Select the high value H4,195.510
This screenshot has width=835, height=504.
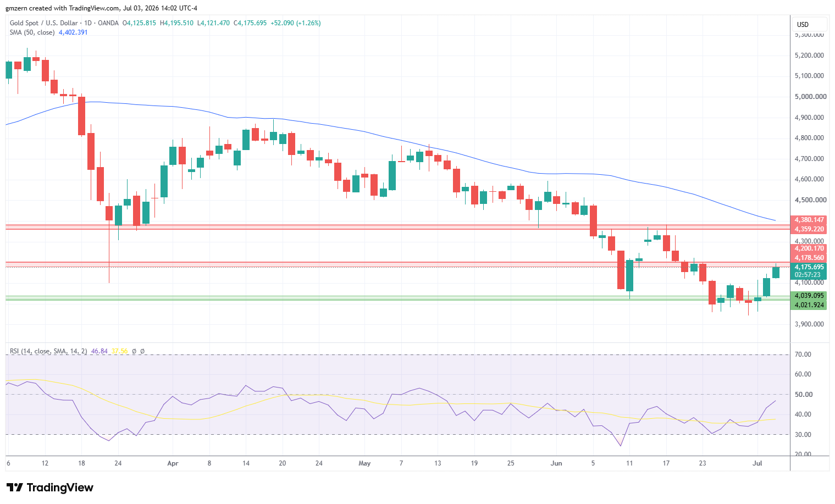click(176, 23)
